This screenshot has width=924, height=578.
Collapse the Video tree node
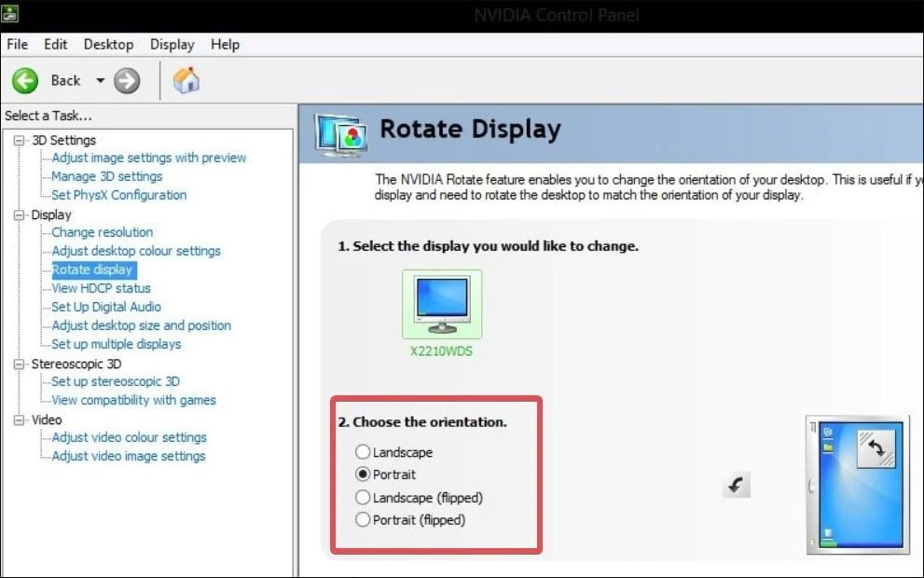pos(20,420)
